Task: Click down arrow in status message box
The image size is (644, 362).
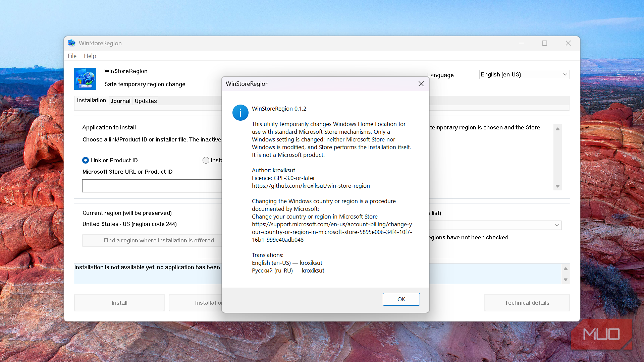Action: (x=566, y=280)
